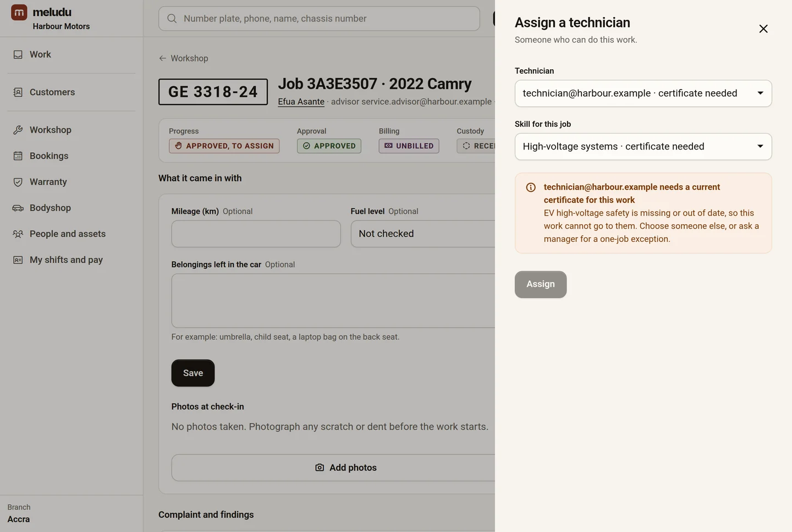
Task: Select Bookings in the sidebar
Action: pos(71,156)
